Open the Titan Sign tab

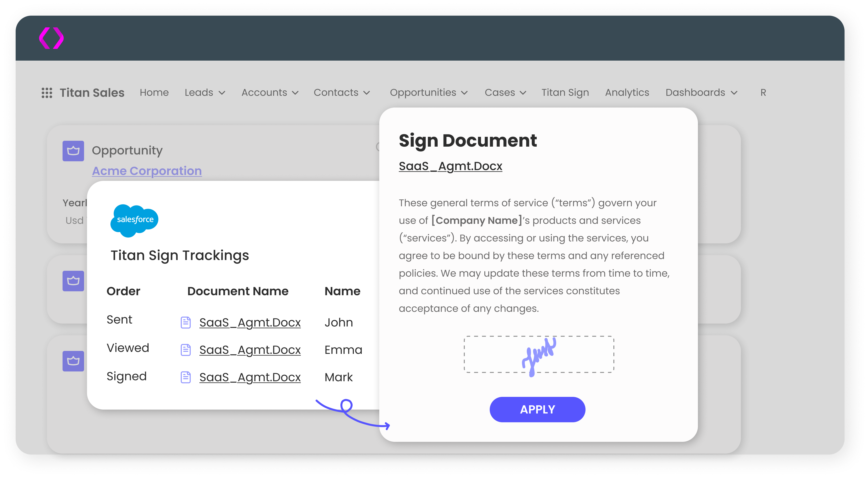pyautogui.click(x=565, y=92)
